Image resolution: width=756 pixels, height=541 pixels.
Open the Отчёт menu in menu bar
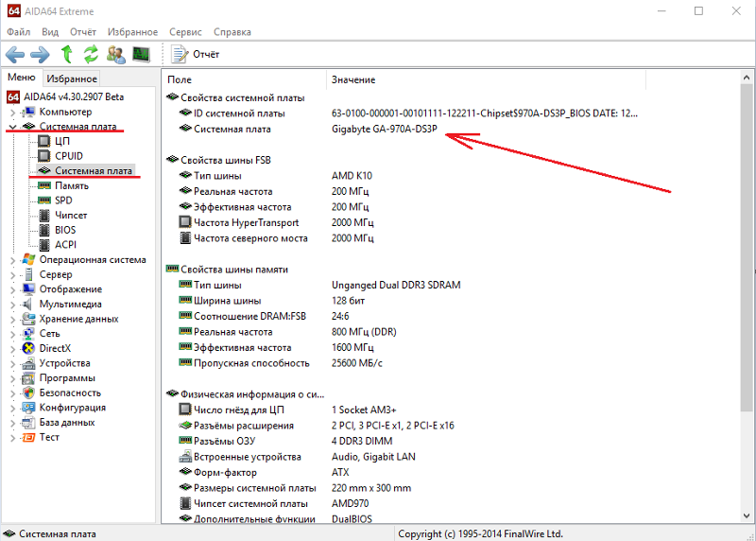pos(83,32)
